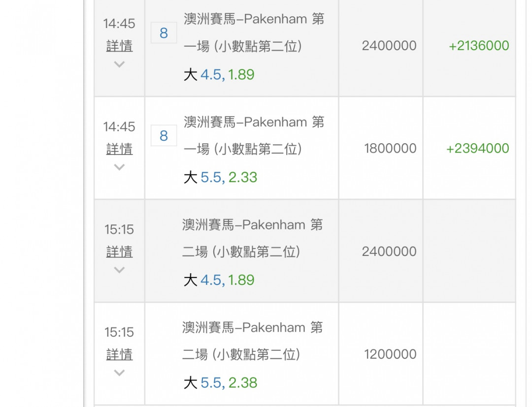The width and height of the screenshot is (532, 407).
Task: Click the 8 result badge beside 大 4.5 first race
Action: [164, 33]
